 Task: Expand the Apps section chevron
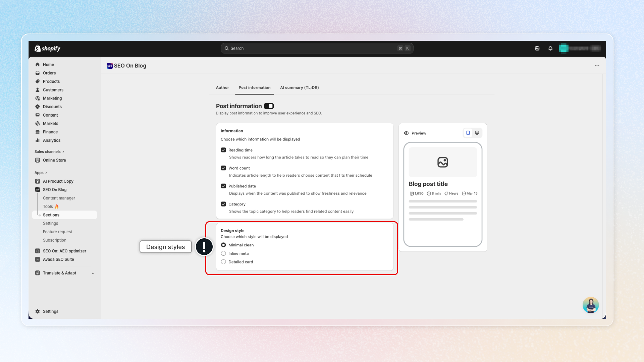point(46,173)
